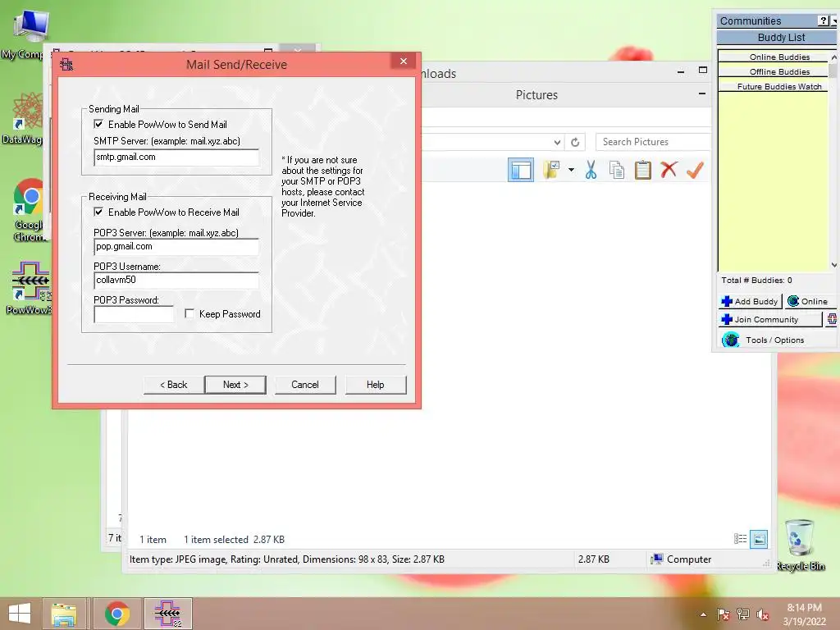Viewport: 840px width, 630px height.
Task: Click the PowWow taskbar button
Action: [167, 614]
